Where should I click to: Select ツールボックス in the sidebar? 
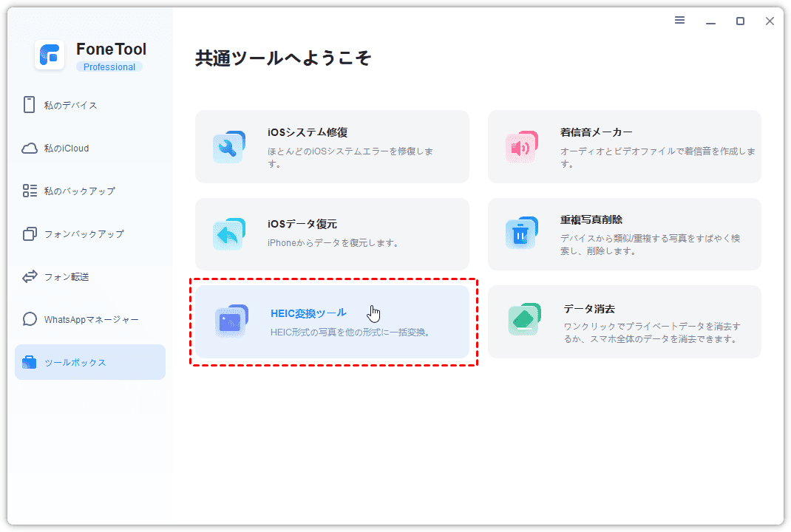pyautogui.click(x=75, y=362)
